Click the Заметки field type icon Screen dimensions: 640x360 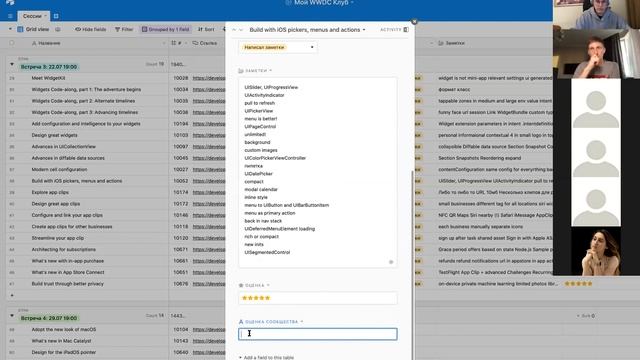point(241,71)
